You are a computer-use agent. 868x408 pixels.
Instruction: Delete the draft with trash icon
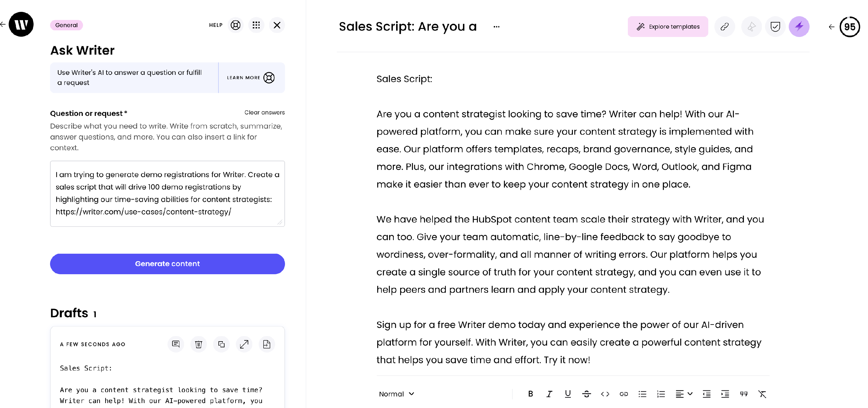[198, 344]
